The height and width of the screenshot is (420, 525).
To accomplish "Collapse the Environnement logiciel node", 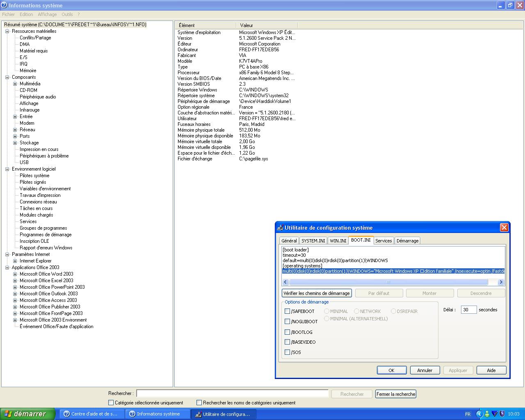I will click(7, 169).
